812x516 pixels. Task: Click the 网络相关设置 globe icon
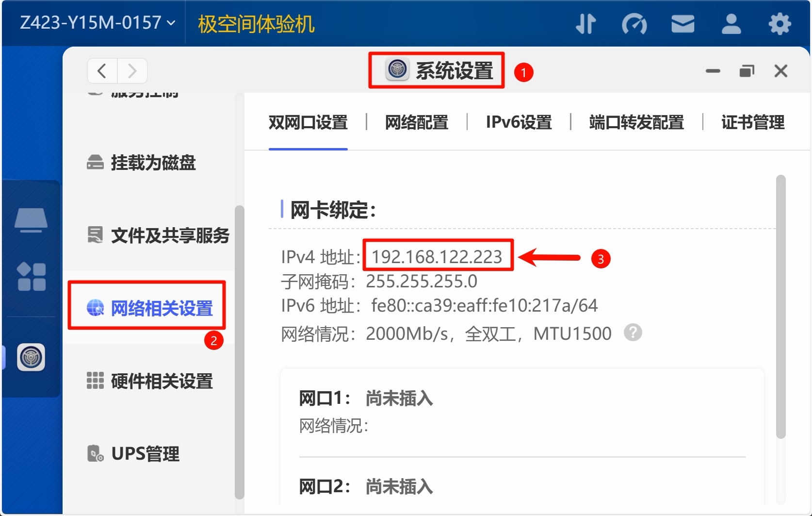96,308
